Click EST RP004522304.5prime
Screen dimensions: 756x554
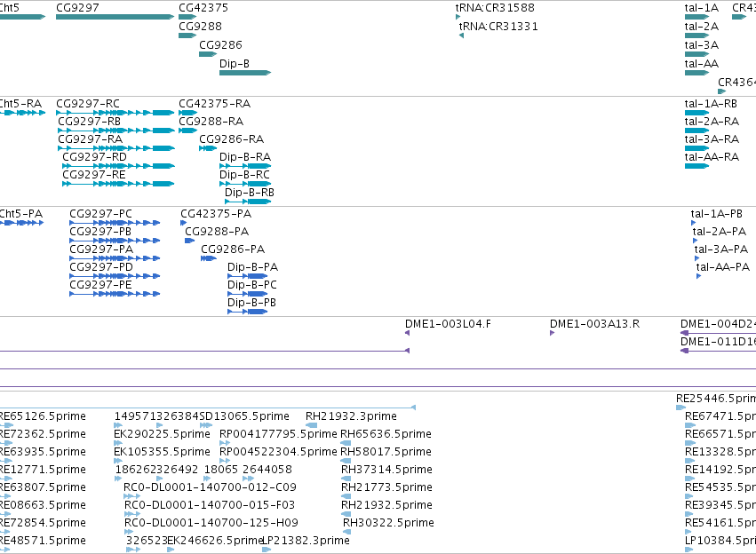pos(225,461)
